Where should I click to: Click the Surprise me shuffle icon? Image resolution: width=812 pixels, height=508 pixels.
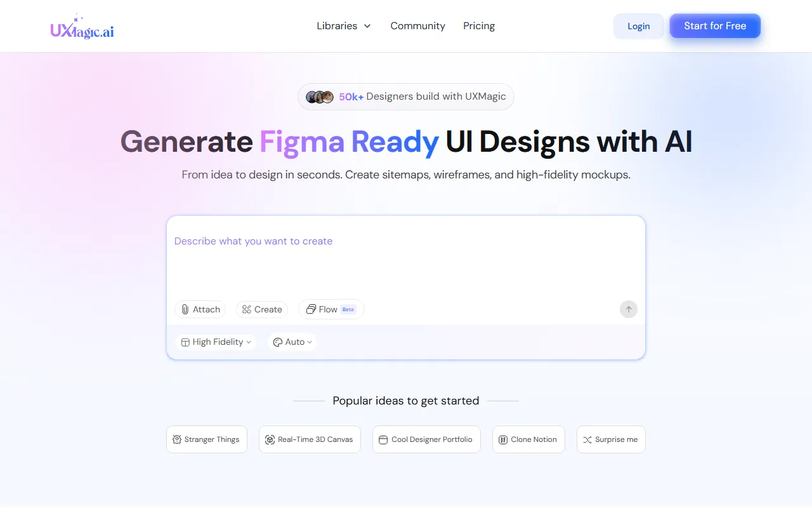click(x=587, y=439)
